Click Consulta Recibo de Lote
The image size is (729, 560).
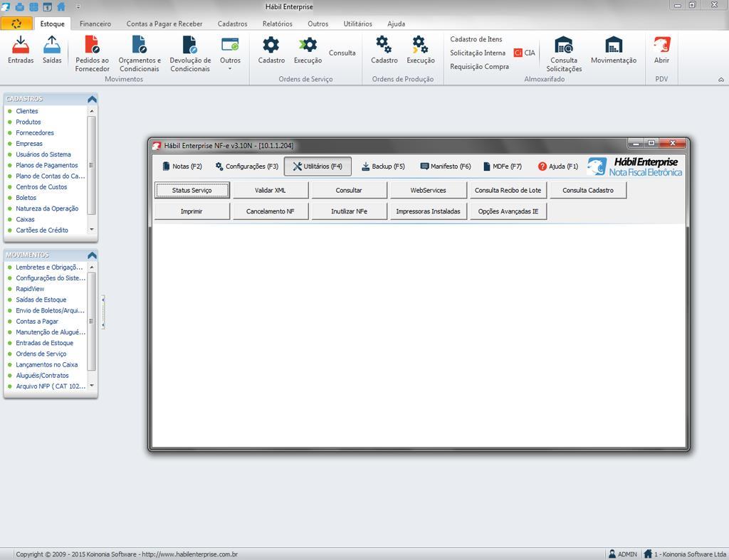coord(508,190)
